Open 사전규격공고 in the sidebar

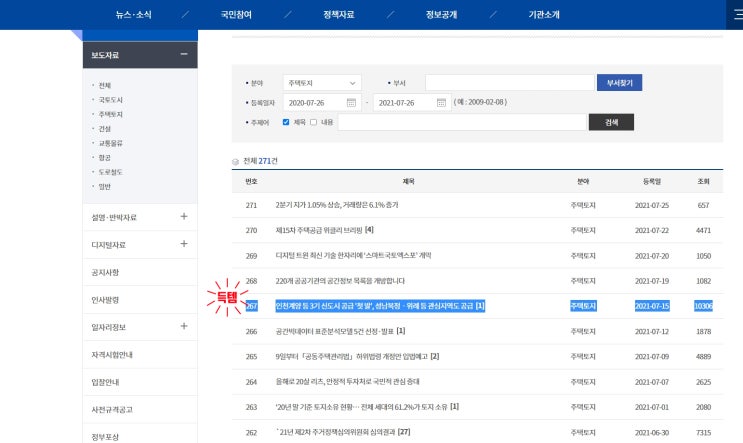click(112, 410)
